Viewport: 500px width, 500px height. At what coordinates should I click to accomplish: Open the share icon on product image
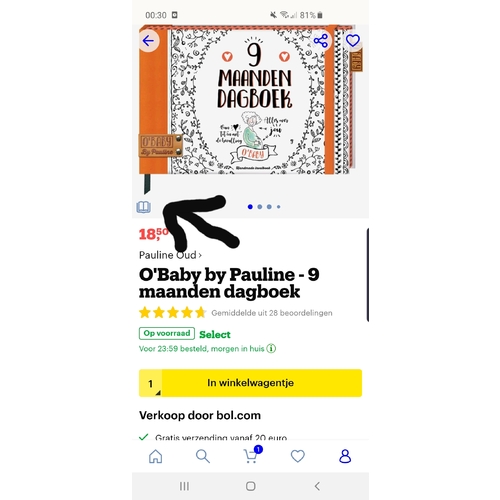(x=321, y=41)
